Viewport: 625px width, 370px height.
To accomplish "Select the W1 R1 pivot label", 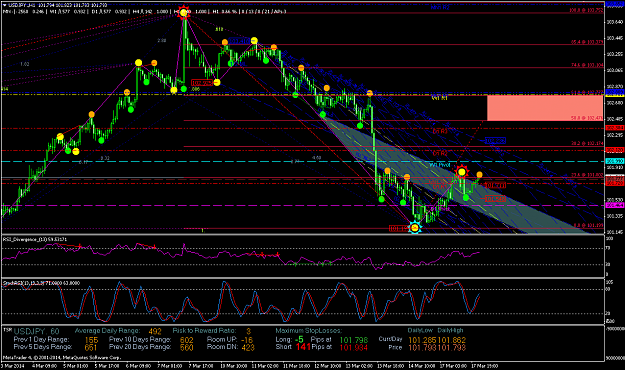I will click(440, 98).
